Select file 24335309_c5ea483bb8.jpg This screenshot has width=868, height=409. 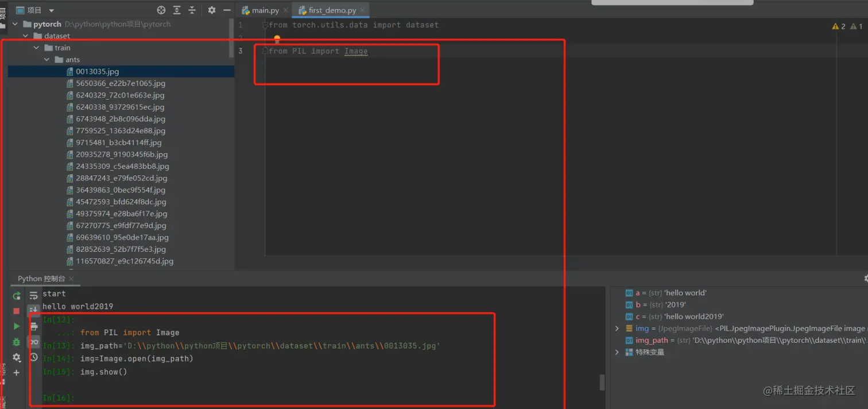tap(121, 166)
